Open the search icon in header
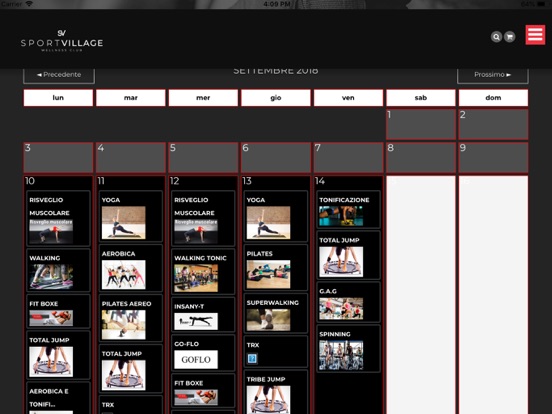The width and height of the screenshot is (552, 414). coord(496,37)
